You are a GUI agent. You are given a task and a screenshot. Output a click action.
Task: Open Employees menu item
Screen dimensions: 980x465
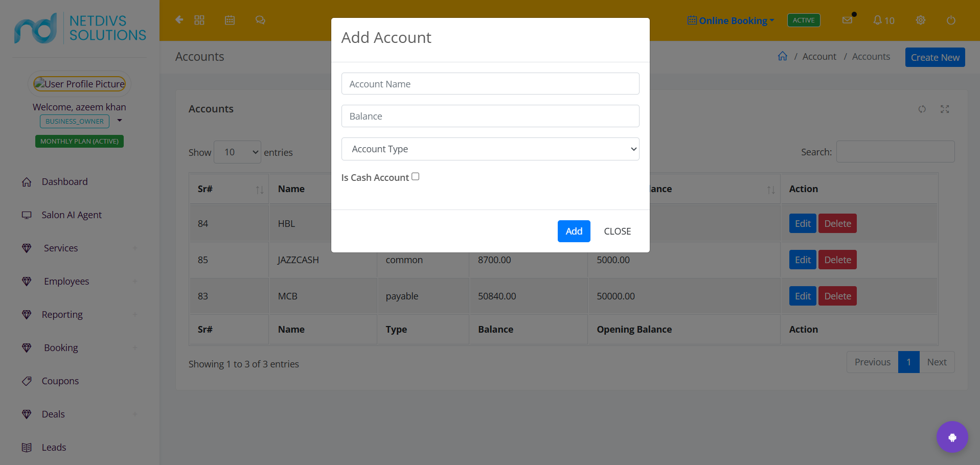(x=66, y=282)
